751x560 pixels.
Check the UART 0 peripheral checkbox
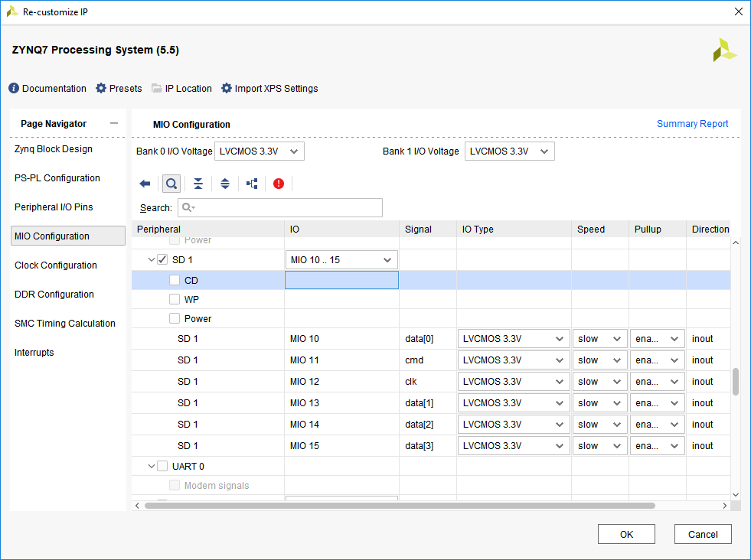point(162,466)
